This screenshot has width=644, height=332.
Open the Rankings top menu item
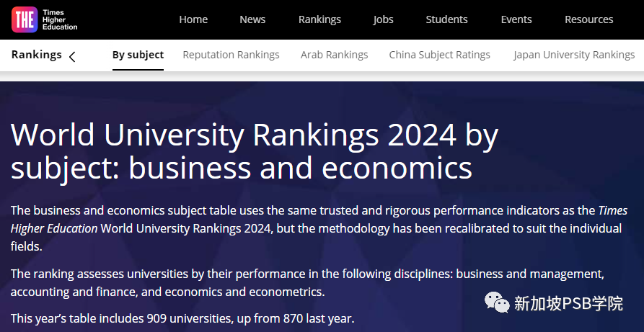[319, 19]
